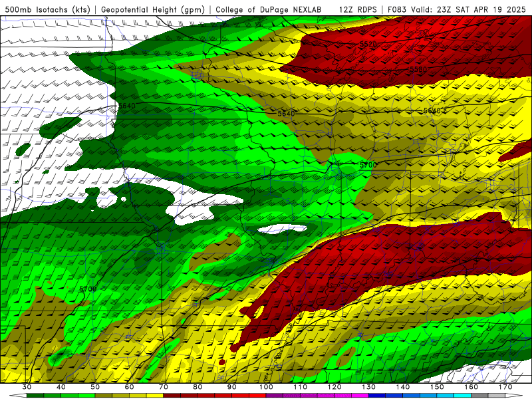532x399 pixels.
Task: Click the 30 tick label on color scale
Action: point(27,387)
